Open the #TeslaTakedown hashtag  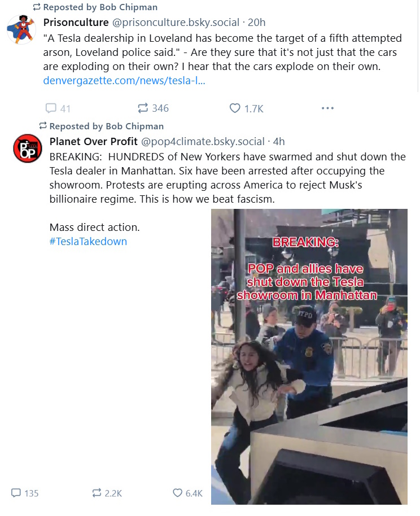[88, 242]
